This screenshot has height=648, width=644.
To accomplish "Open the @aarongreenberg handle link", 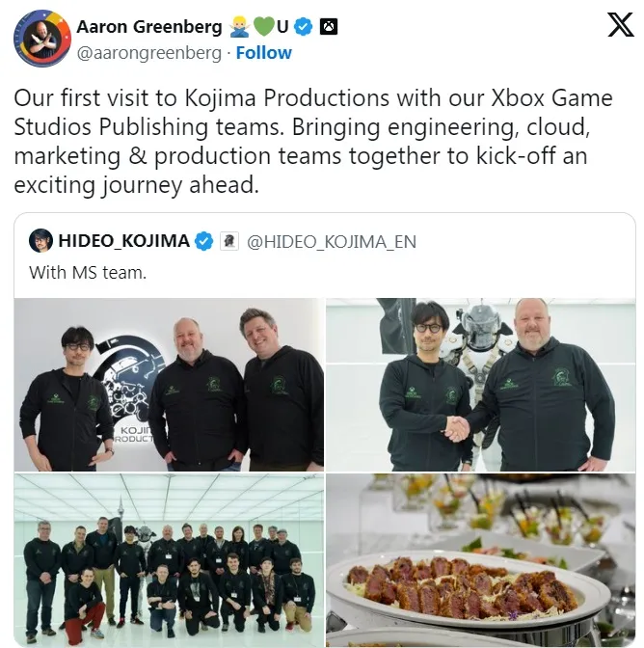I will point(149,53).
